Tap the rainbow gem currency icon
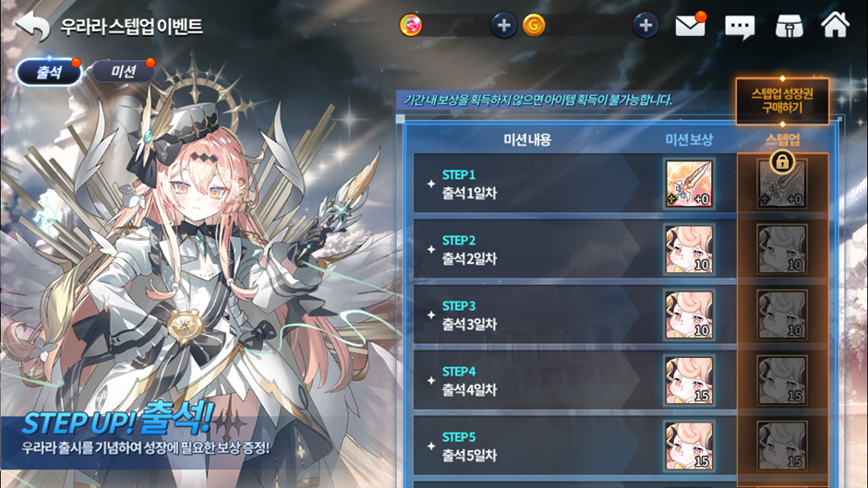868x488 pixels. 411,26
